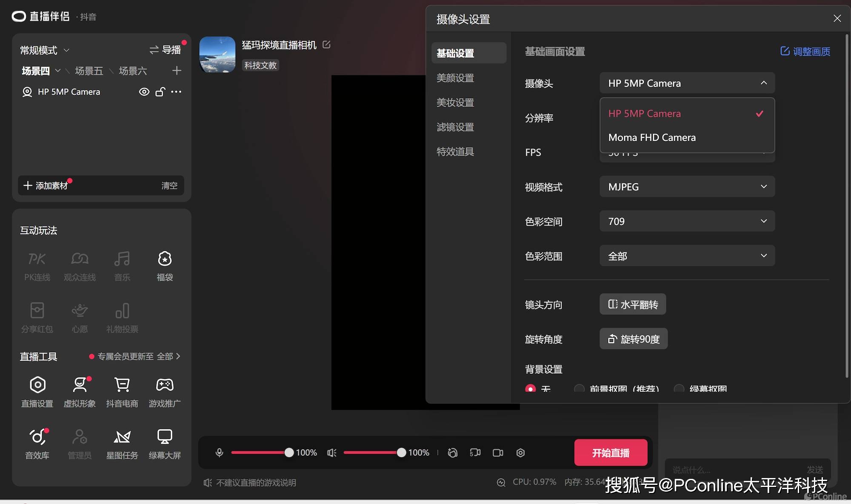This screenshot has height=504, width=851.
Task: Edit the live room title pencil icon
Action: [x=326, y=45]
